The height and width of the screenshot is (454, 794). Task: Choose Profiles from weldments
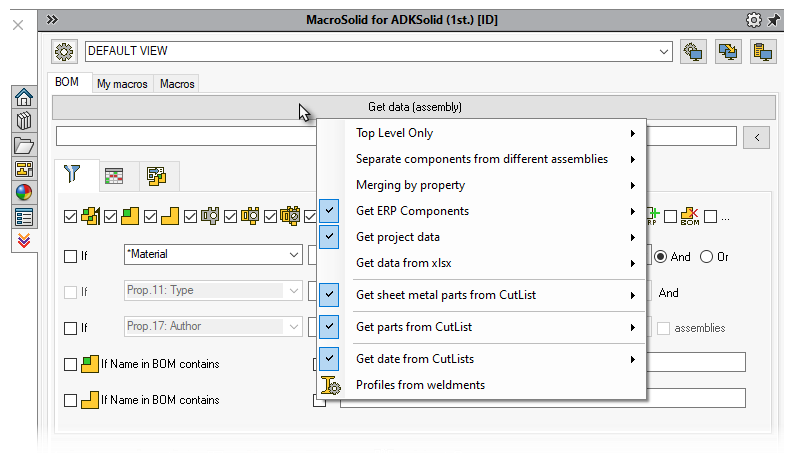482,385
